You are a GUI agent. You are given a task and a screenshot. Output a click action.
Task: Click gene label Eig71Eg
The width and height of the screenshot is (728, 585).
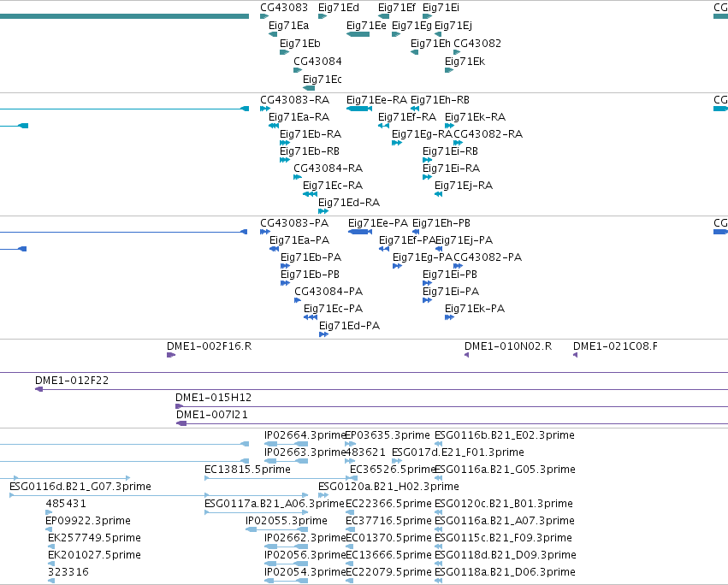click(x=411, y=26)
